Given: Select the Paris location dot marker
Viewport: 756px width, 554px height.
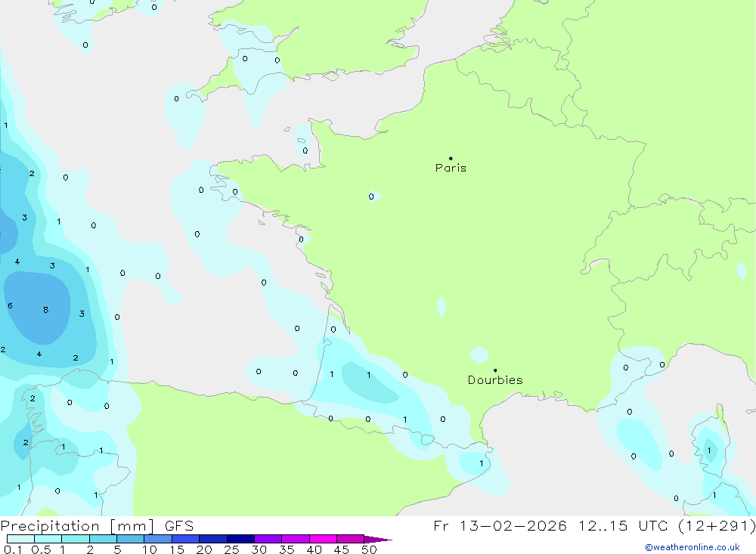Looking at the screenshot, I should pyautogui.click(x=451, y=158).
